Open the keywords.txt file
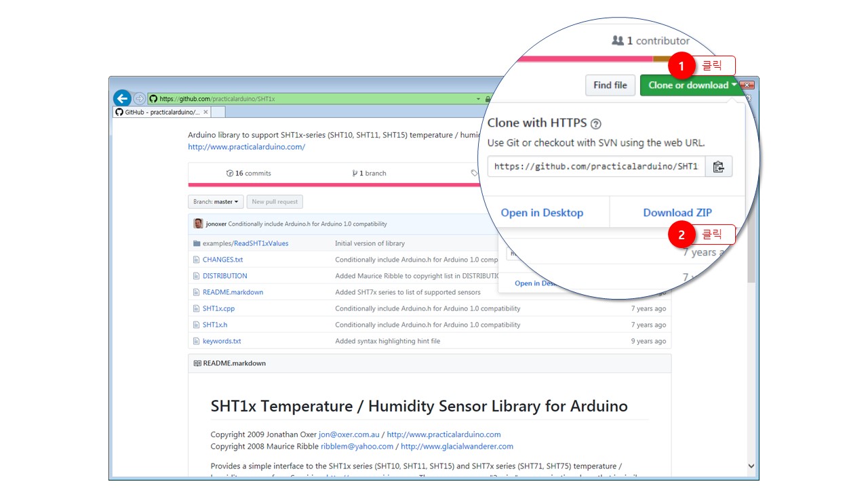 pyautogui.click(x=222, y=341)
